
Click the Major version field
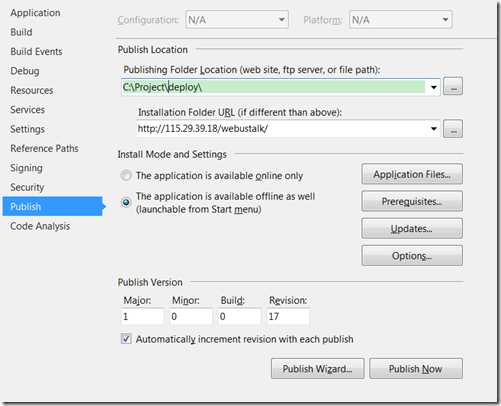click(142, 316)
